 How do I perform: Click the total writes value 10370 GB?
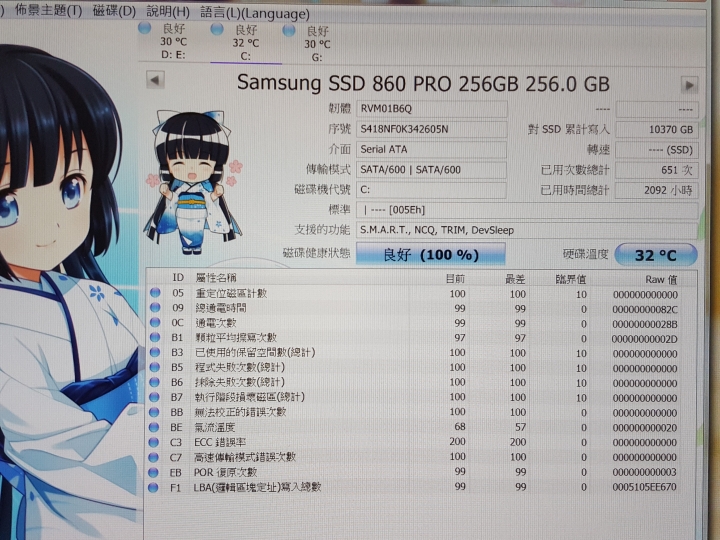(657, 129)
